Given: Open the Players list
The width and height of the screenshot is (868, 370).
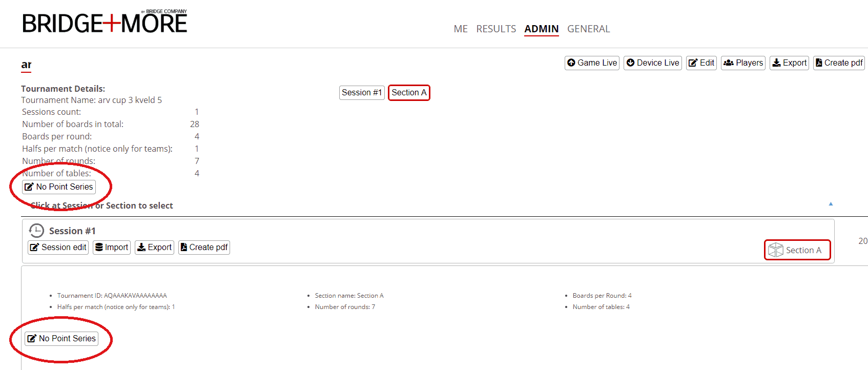Looking at the screenshot, I should tap(743, 63).
